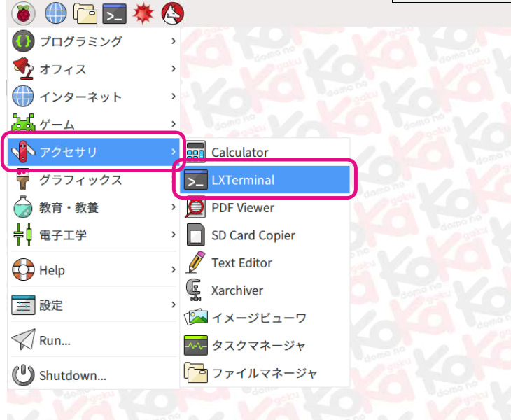This screenshot has width=511, height=420.
Task: Open the Wolfram wolf icon in taskbar
Action: (173, 13)
